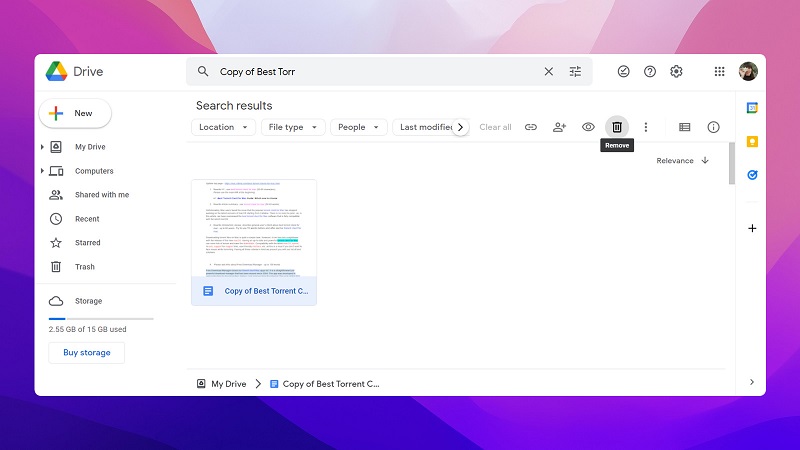Image resolution: width=800 pixels, height=450 pixels.
Task: Open the Google Keep side panel
Action: [752, 141]
